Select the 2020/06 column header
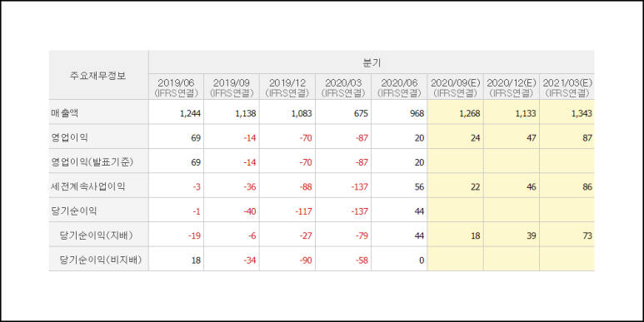This screenshot has height=322, width=644. point(399,87)
